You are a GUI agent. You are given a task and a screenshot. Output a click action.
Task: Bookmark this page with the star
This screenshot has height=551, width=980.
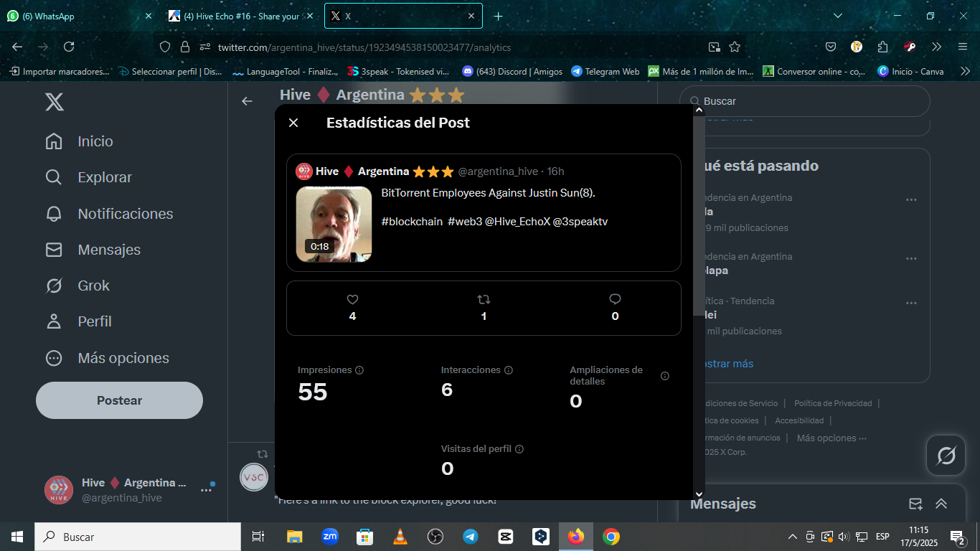pos(735,47)
